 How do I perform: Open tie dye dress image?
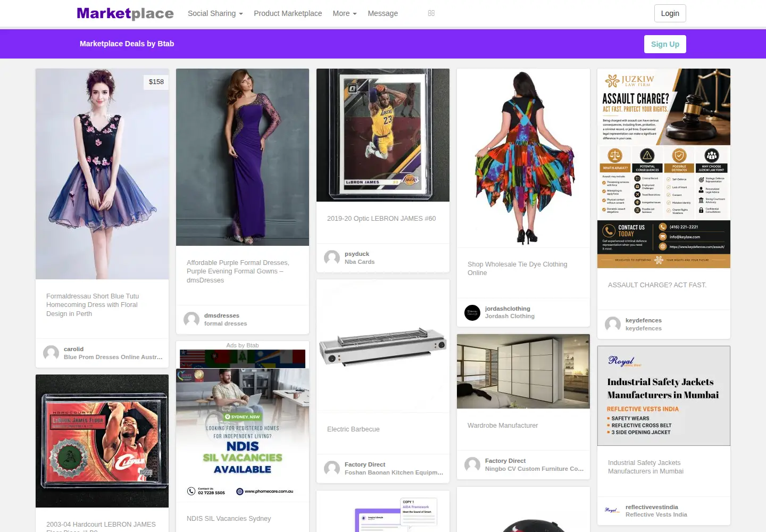coord(523,158)
